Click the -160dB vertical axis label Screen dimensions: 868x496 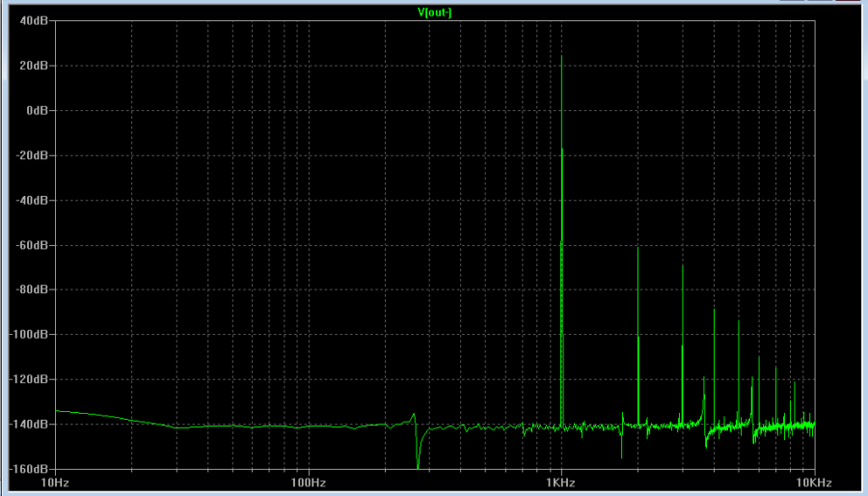coord(29,469)
